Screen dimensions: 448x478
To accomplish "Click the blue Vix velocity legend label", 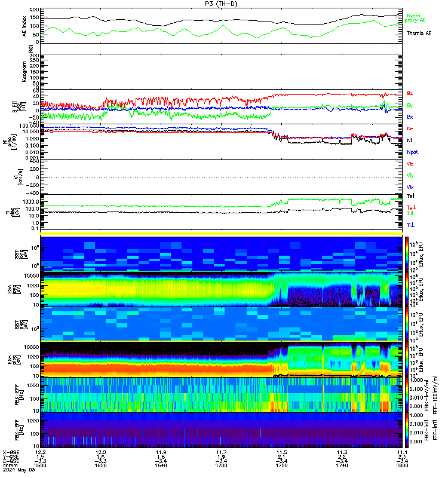I will pyautogui.click(x=410, y=187).
